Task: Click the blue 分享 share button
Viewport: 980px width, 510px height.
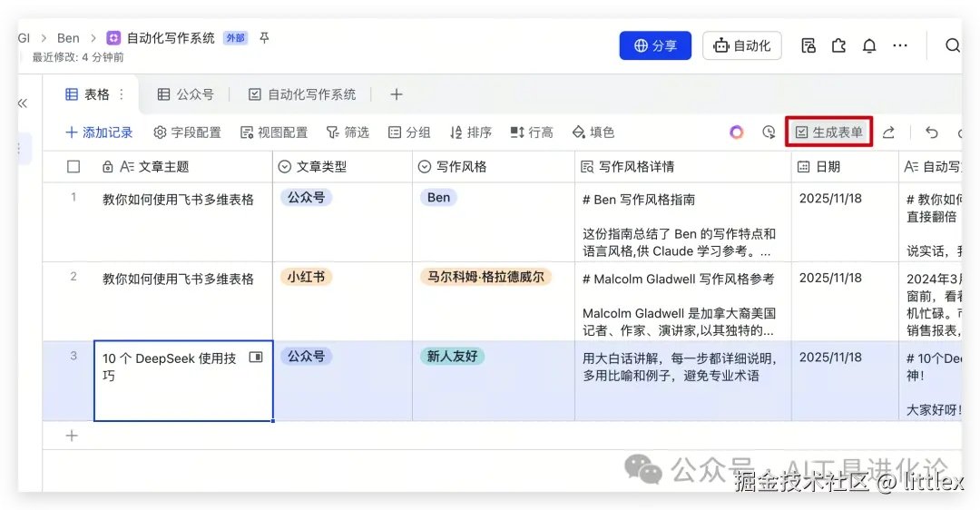Action: tap(655, 45)
